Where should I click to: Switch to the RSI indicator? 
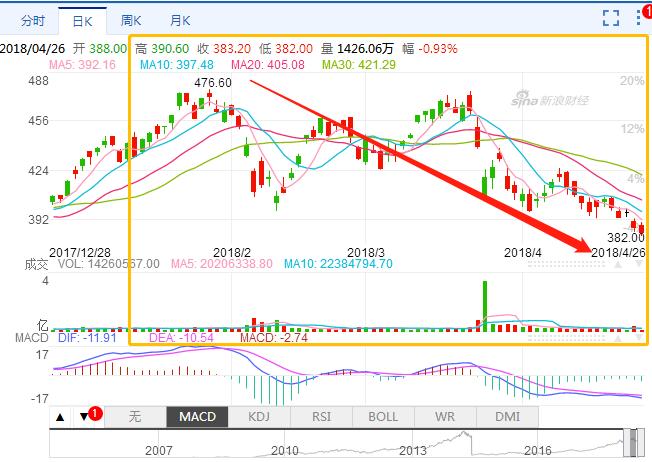pyautogui.click(x=321, y=417)
